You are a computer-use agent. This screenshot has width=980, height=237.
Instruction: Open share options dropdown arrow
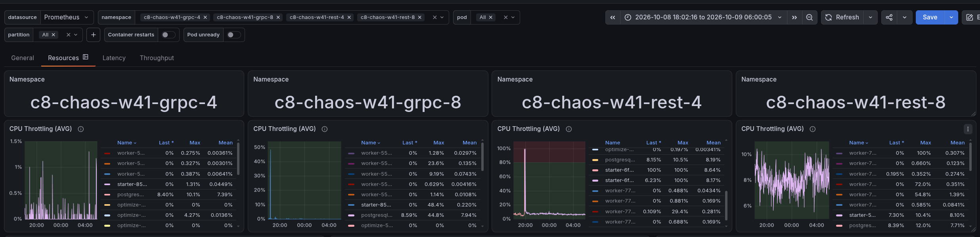[904, 17]
